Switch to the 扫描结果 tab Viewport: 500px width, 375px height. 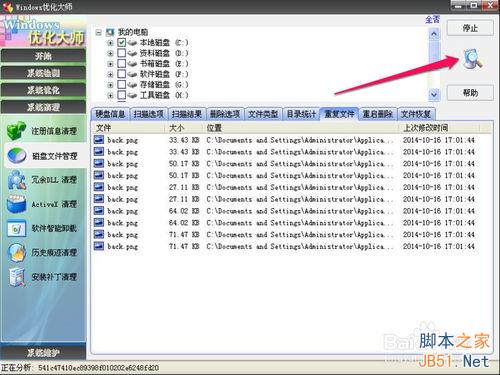pyautogui.click(x=186, y=114)
